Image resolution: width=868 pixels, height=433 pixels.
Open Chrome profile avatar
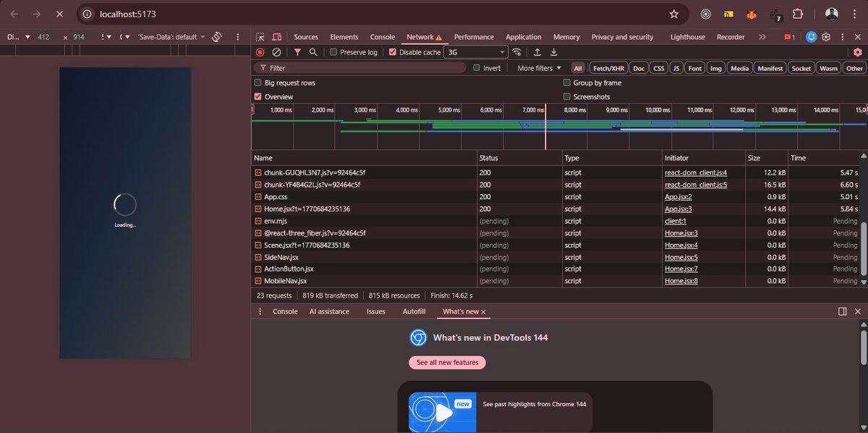point(832,14)
